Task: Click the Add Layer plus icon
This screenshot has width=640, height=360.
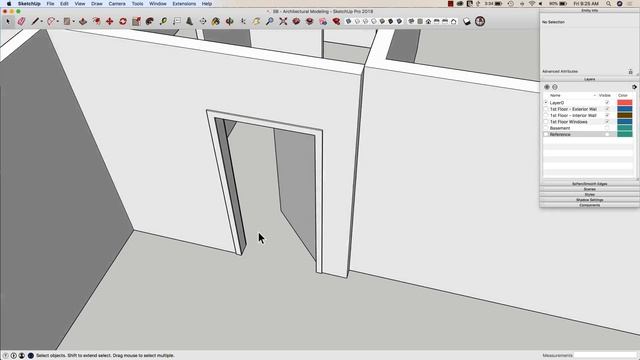Action: 547,87
